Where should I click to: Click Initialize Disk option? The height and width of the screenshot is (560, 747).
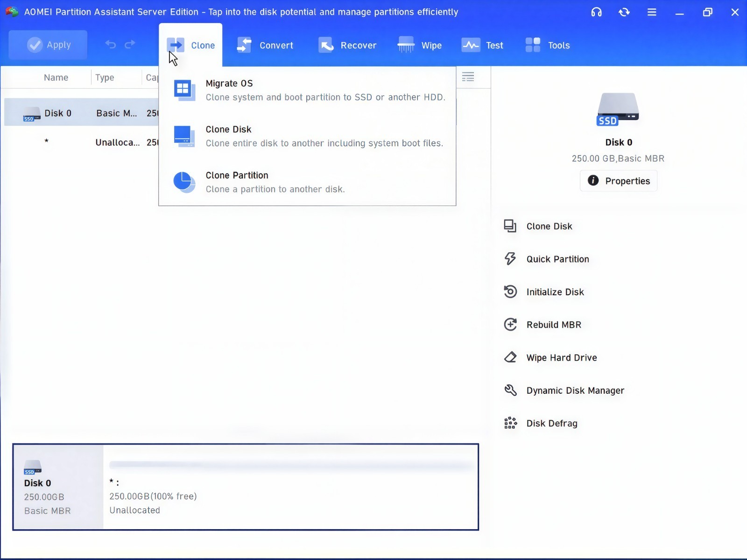(555, 292)
